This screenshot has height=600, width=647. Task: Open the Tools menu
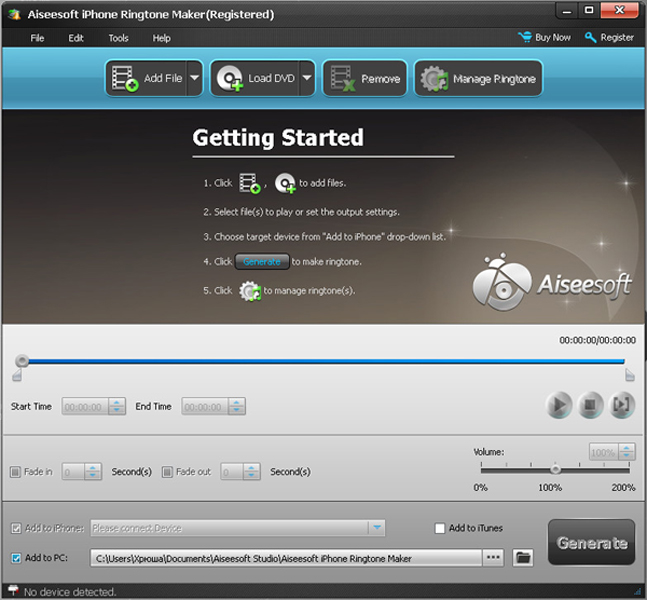click(x=118, y=38)
